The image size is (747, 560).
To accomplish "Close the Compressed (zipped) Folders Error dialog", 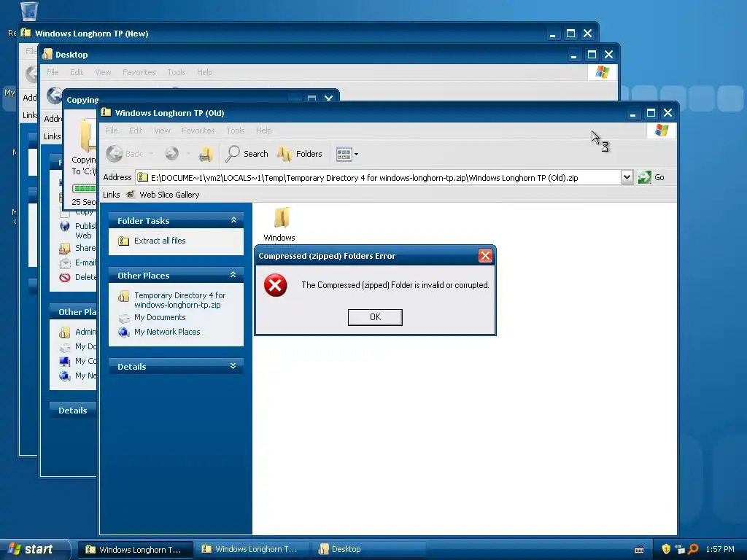I will click(x=485, y=256).
